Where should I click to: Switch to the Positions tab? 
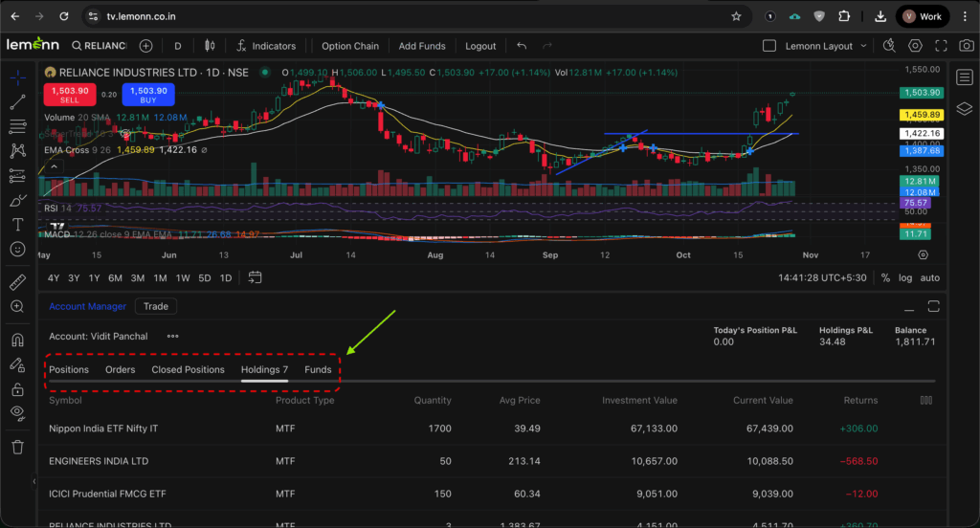pyautogui.click(x=69, y=369)
